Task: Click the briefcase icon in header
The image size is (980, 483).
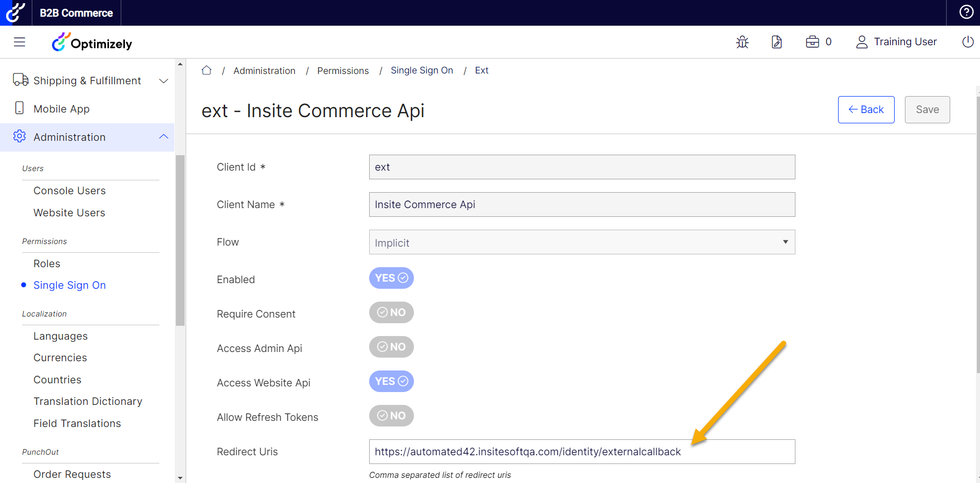Action: point(812,42)
